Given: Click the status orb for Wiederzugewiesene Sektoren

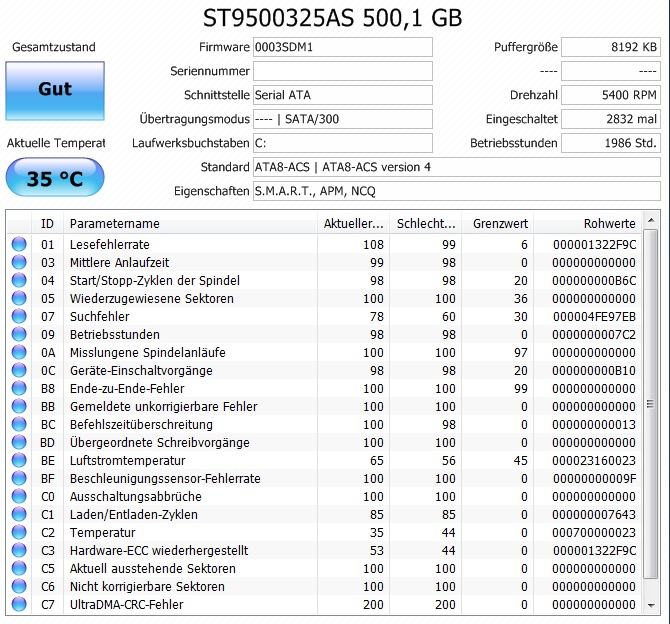Looking at the screenshot, I should click(x=19, y=298).
